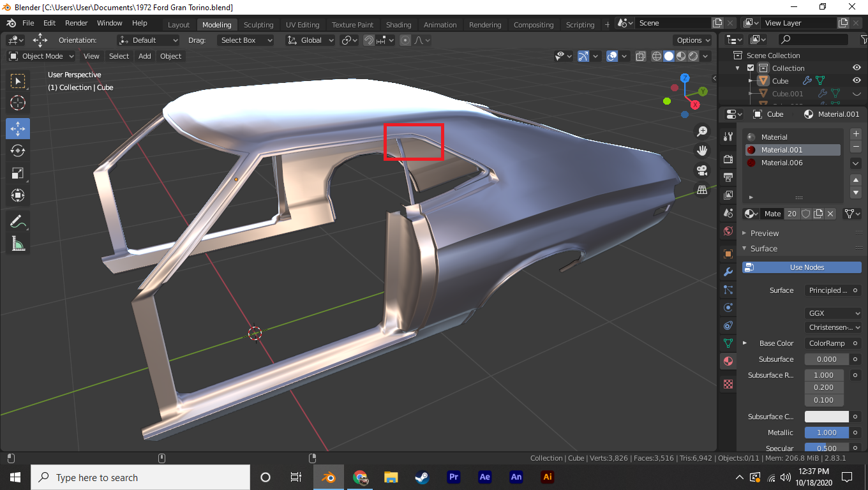Toggle the perspective/orthographic grid icon
This screenshot has width=868, height=490.
[702, 190]
